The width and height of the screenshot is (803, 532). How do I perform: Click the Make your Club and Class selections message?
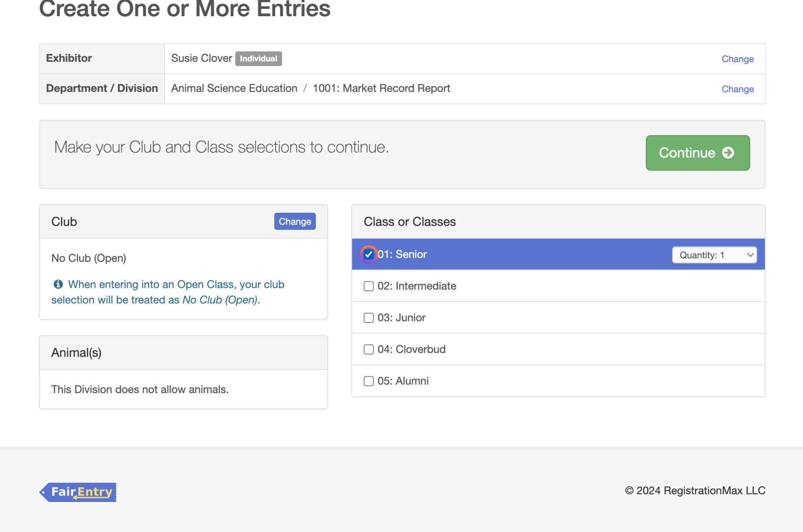[221, 147]
